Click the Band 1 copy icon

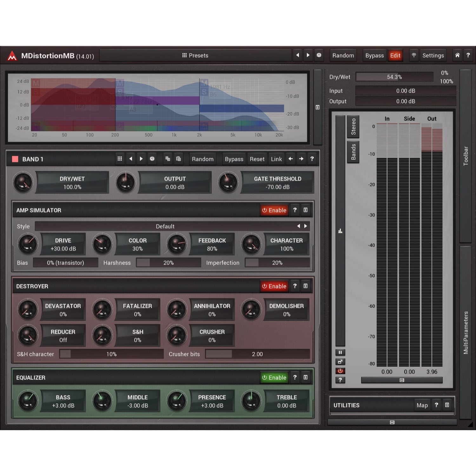point(168,159)
